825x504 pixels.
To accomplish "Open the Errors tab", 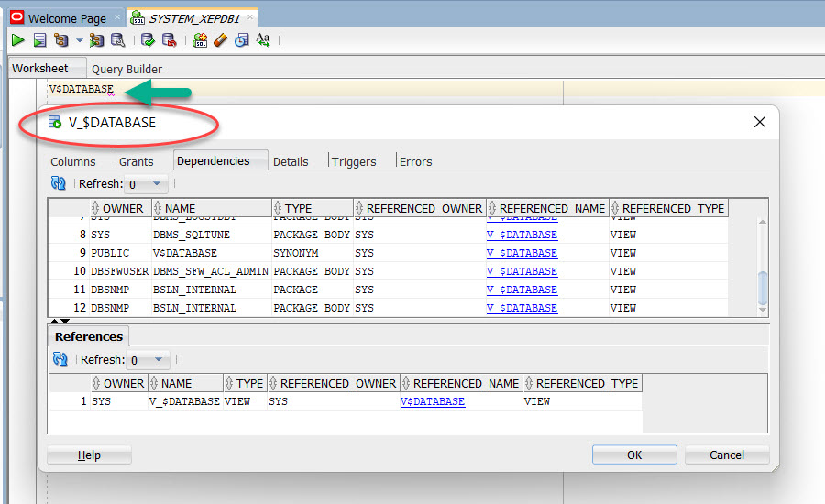I will tap(415, 161).
